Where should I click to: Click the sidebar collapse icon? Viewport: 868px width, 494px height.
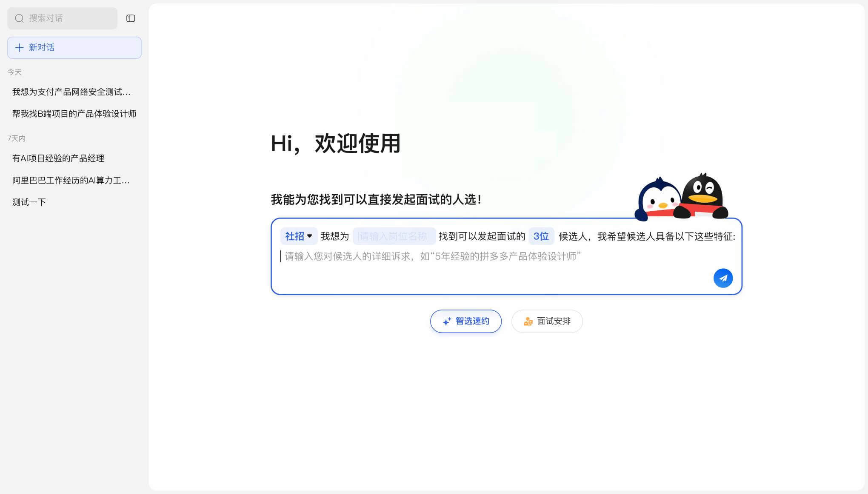coord(131,18)
